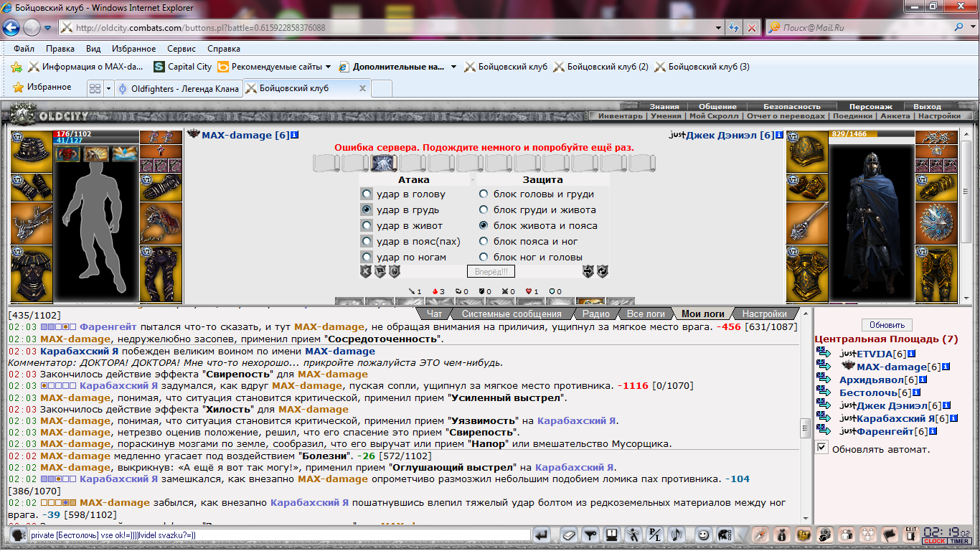Click the blue crystal effect icon

click(125, 154)
